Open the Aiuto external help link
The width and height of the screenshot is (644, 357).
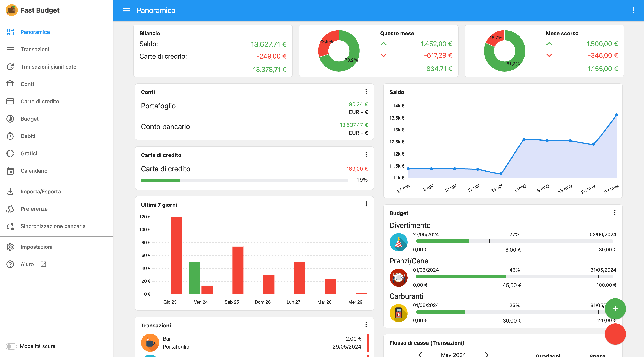(27, 264)
